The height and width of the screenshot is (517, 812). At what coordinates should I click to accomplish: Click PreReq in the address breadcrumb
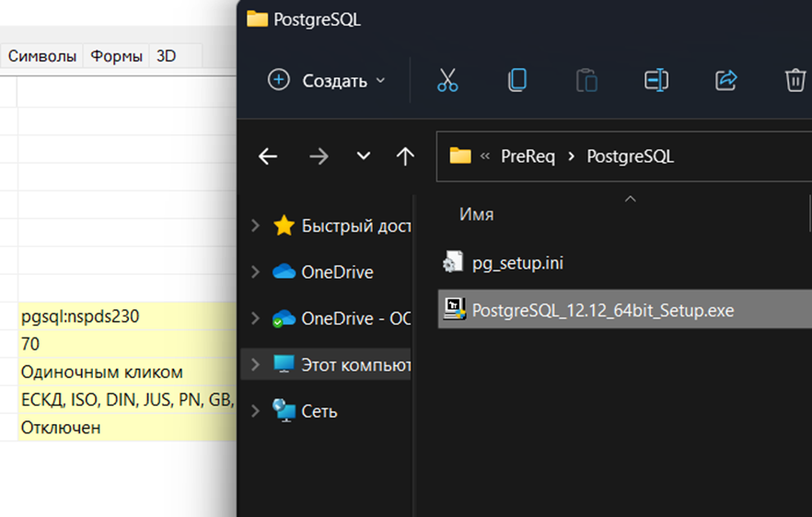click(x=528, y=156)
